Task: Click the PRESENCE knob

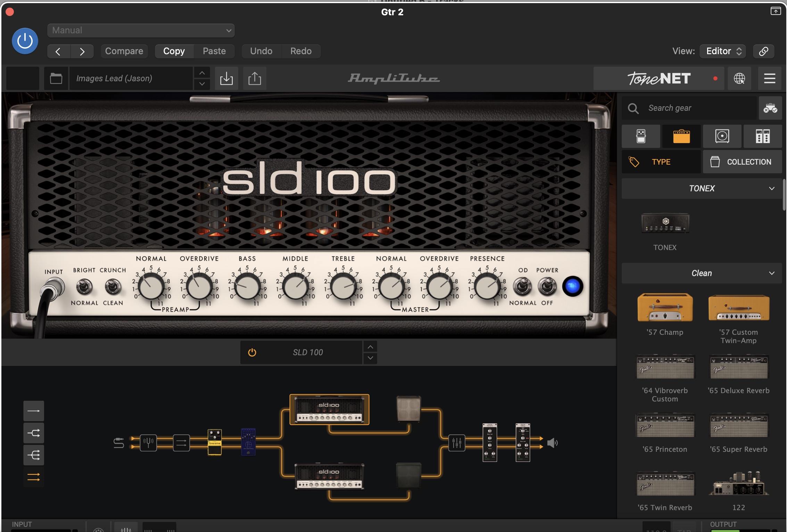Action: pyautogui.click(x=487, y=287)
